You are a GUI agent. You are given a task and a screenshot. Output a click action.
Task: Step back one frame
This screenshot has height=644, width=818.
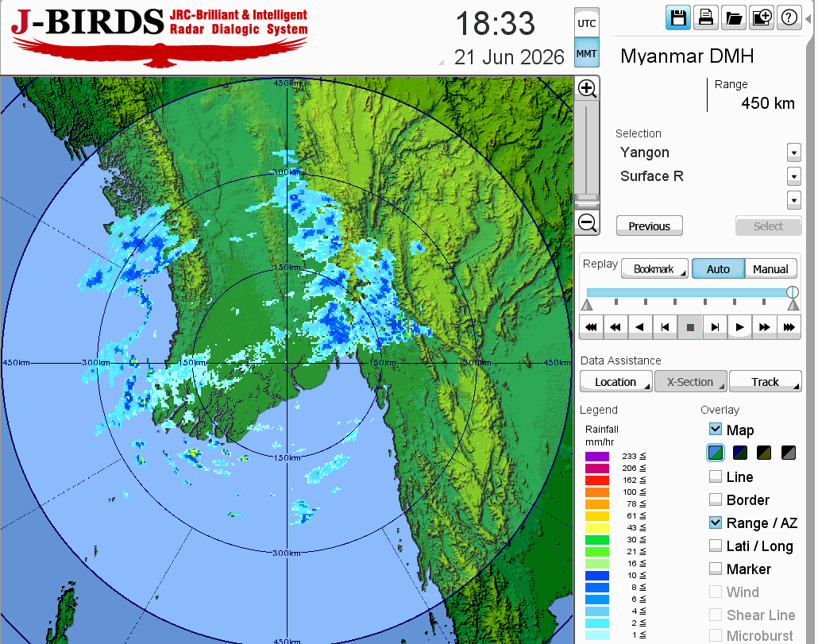pyautogui.click(x=666, y=327)
